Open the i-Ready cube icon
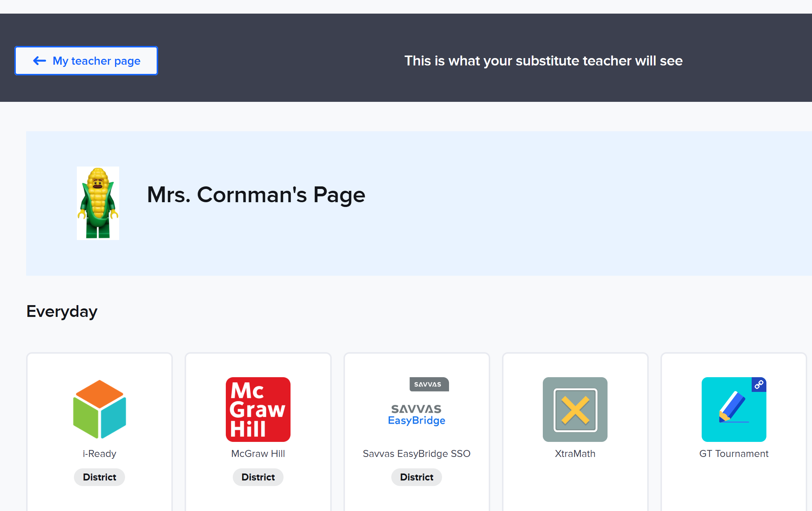The width and height of the screenshot is (812, 511). click(x=99, y=409)
